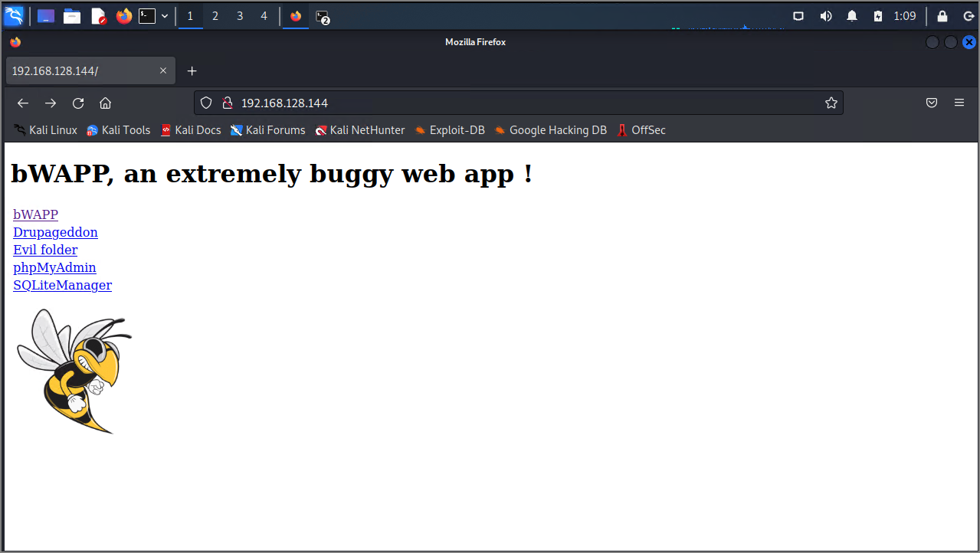Launch the text editor panel icon
Image resolution: width=980 pixels, height=553 pixels.
(x=98, y=15)
